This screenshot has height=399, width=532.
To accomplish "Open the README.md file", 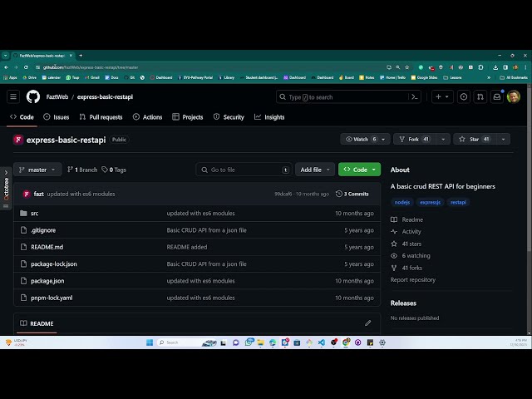I will click(47, 248).
